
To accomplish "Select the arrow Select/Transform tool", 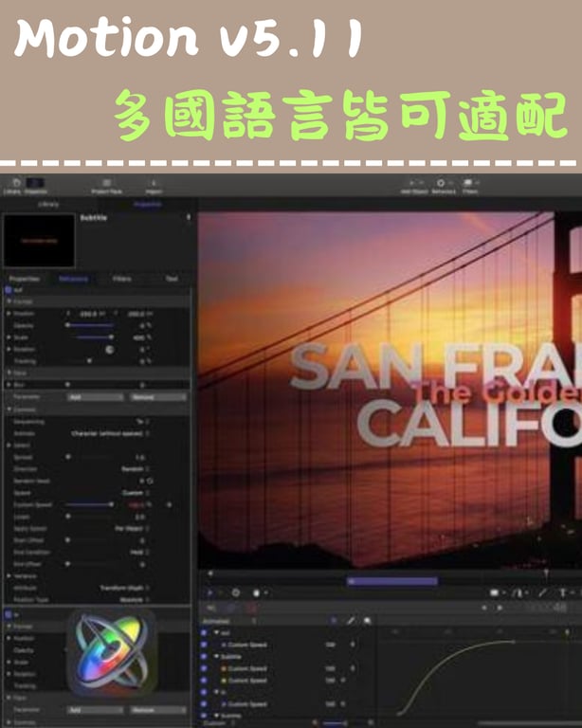I will [209, 592].
